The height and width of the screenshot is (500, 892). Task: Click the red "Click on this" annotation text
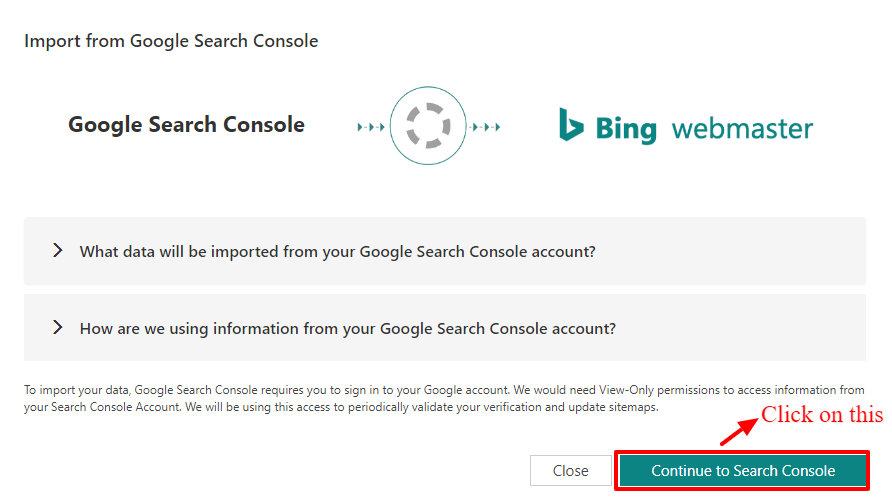click(x=822, y=414)
